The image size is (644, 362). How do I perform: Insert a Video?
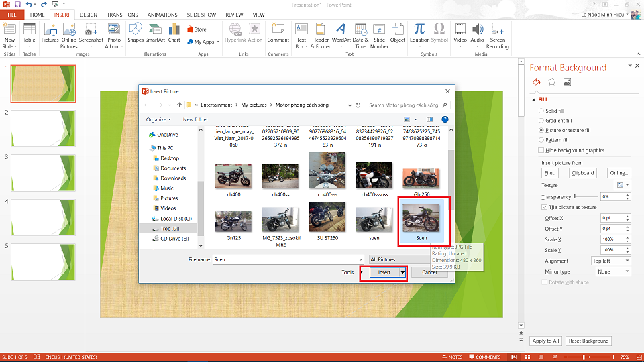(460, 36)
